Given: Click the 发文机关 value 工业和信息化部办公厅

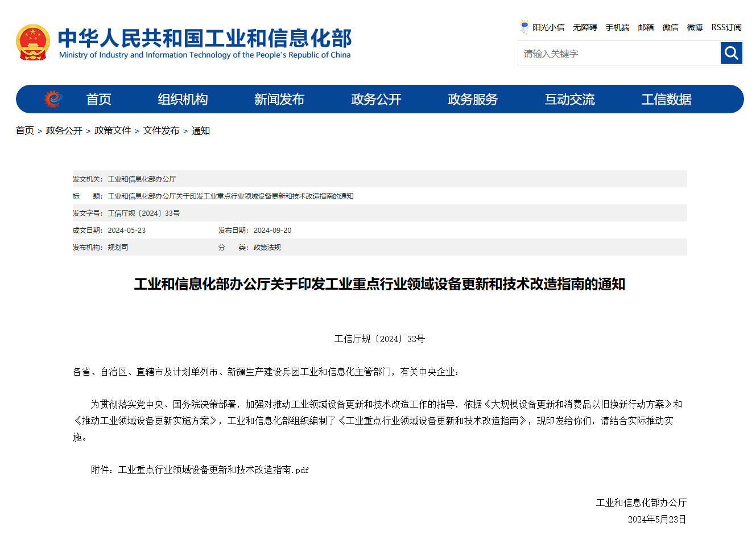Looking at the screenshot, I should coord(142,179).
